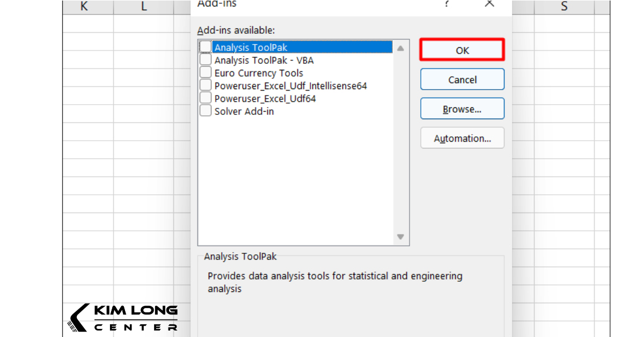
Task: Open the dialog Help button
Action: [447, 4]
